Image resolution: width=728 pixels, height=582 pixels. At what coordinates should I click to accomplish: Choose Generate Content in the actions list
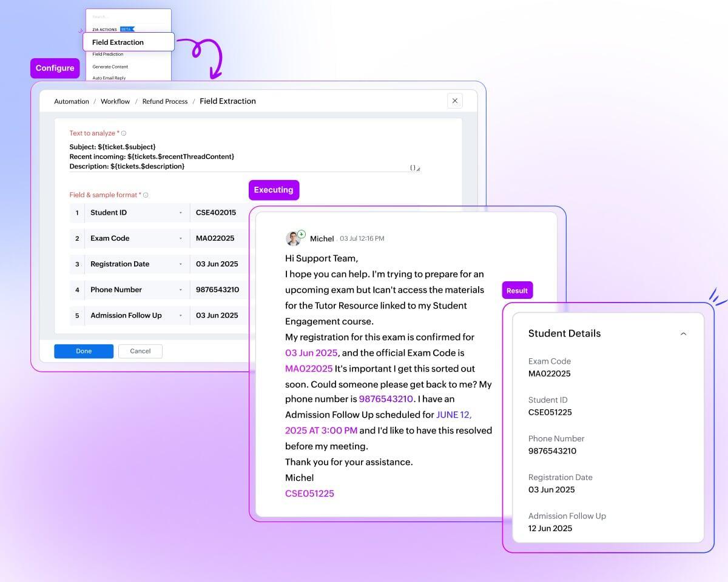pos(110,67)
